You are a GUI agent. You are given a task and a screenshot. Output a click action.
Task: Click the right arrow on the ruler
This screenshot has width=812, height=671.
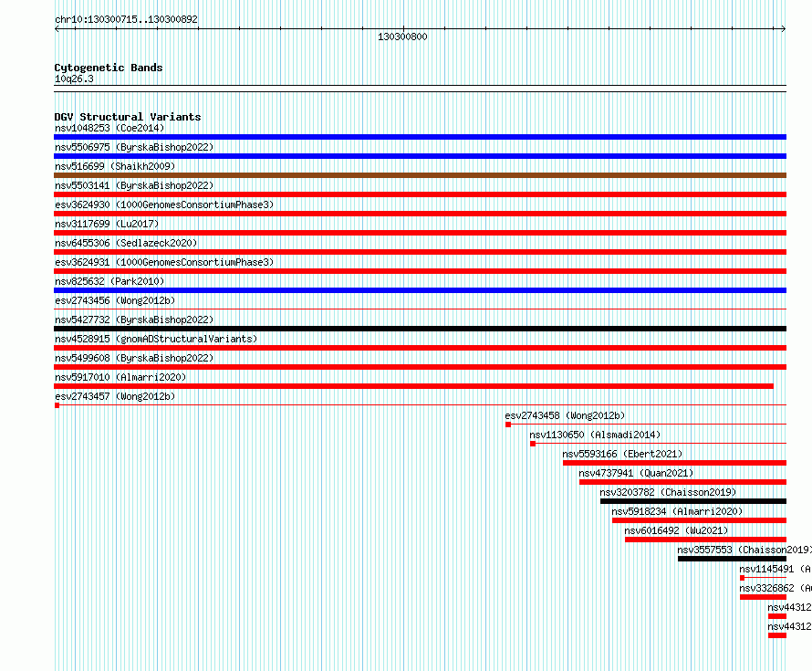tap(784, 29)
